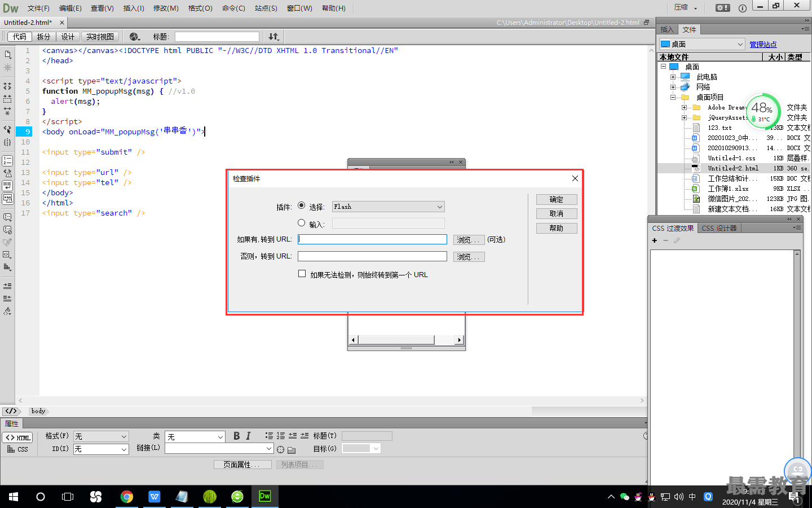Apply Comment icon in code toolbar
Image resolution: width=812 pixels, height=508 pixels.
[7, 217]
